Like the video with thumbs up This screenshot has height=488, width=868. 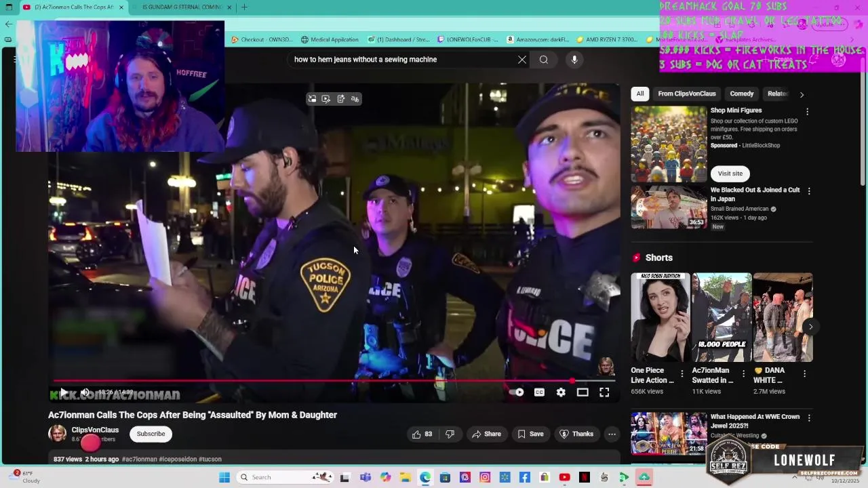pos(422,434)
